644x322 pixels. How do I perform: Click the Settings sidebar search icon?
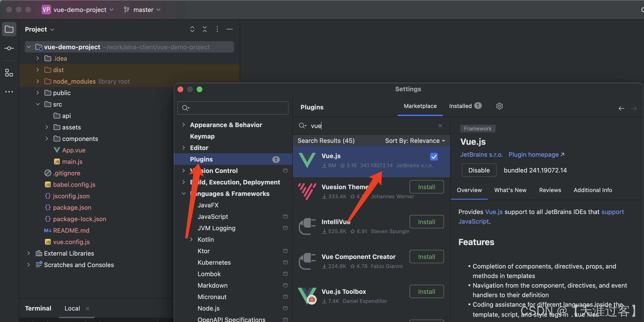point(186,108)
